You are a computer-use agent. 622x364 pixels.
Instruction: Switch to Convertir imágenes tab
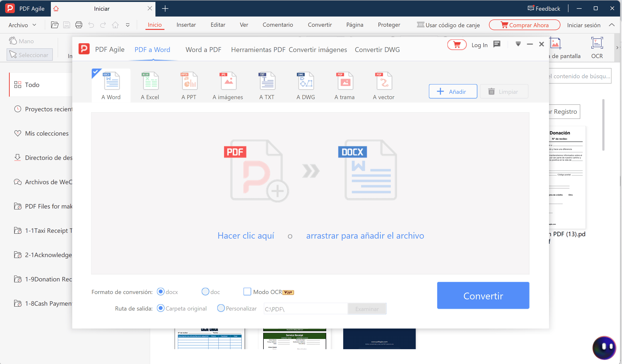click(318, 50)
